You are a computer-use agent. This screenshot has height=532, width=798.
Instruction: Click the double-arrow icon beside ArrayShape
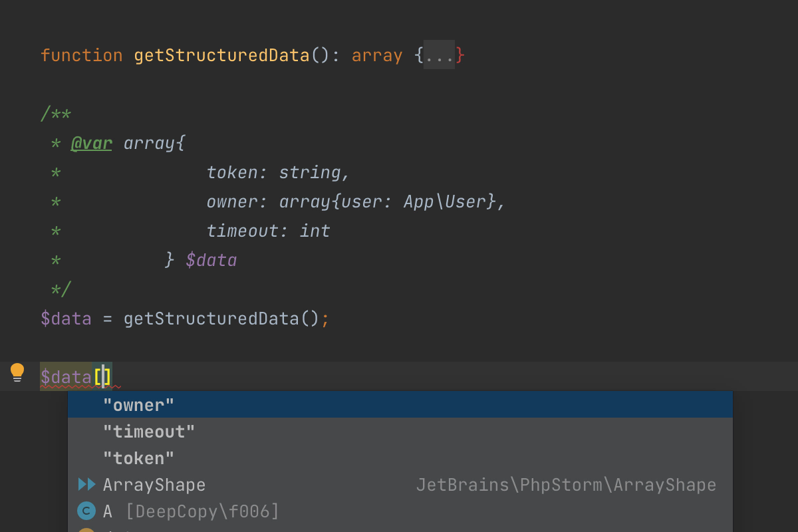[x=86, y=485]
